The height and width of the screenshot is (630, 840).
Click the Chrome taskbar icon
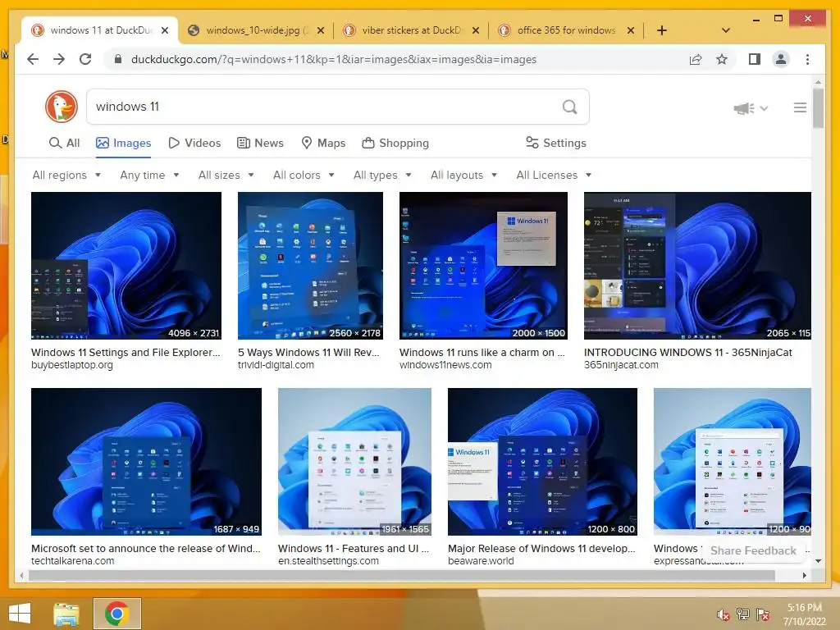tap(117, 614)
